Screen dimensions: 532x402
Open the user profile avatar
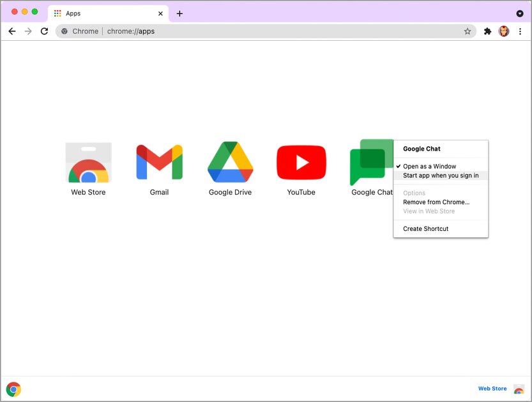(503, 31)
